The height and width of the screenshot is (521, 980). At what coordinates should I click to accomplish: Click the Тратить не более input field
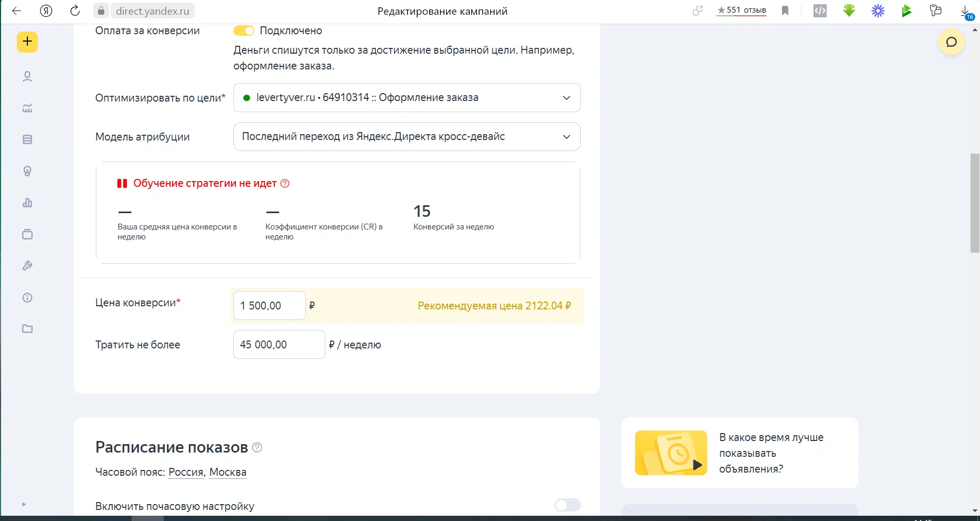point(279,344)
